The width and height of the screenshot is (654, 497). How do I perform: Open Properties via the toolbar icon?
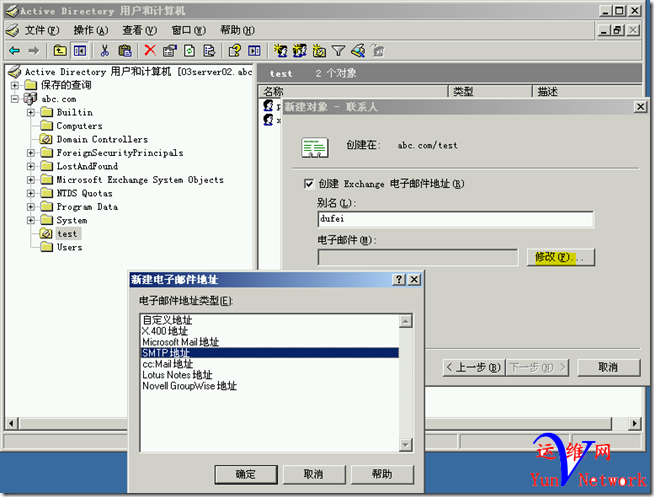[x=169, y=51]
